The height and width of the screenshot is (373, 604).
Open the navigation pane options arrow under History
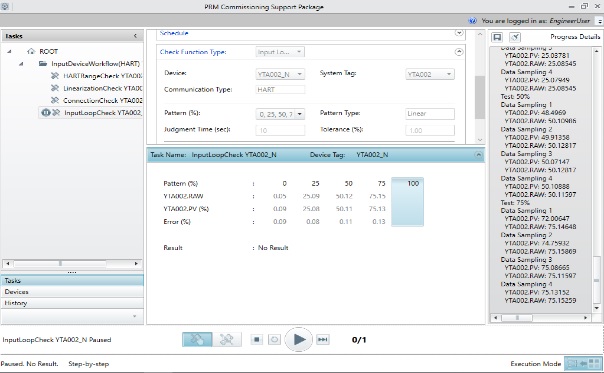tap(134, 316)
